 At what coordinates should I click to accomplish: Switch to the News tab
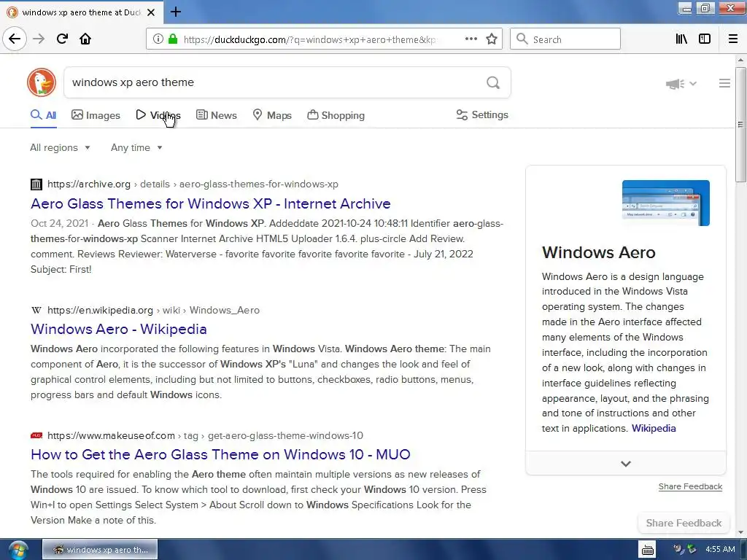click(x=216, y=115)
